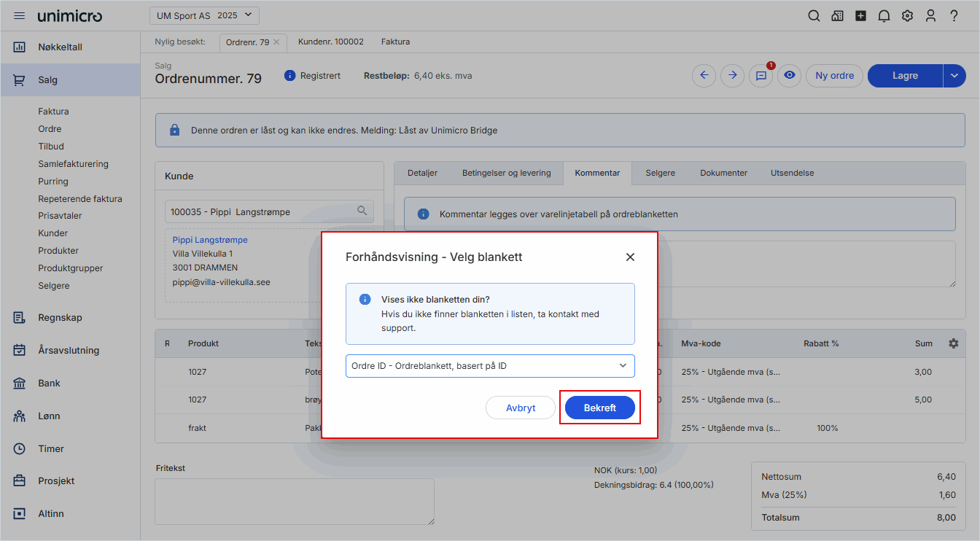Click the user profile icon

930,16
